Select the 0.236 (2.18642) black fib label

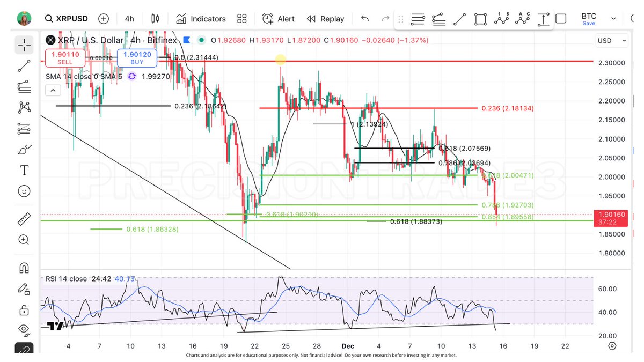click(x=201, y=106)
